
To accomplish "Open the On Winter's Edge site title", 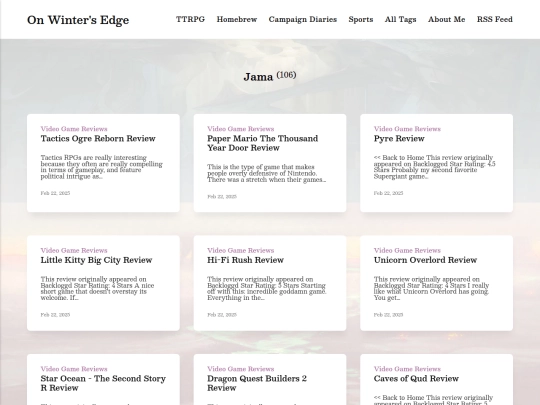I will pyautogui.click(x=78, y=20).
